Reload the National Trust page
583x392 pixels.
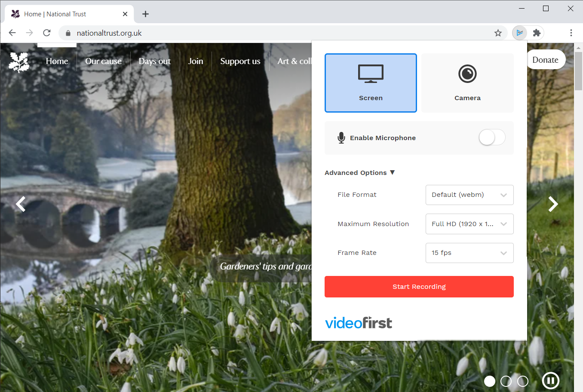tap(47, 33)
